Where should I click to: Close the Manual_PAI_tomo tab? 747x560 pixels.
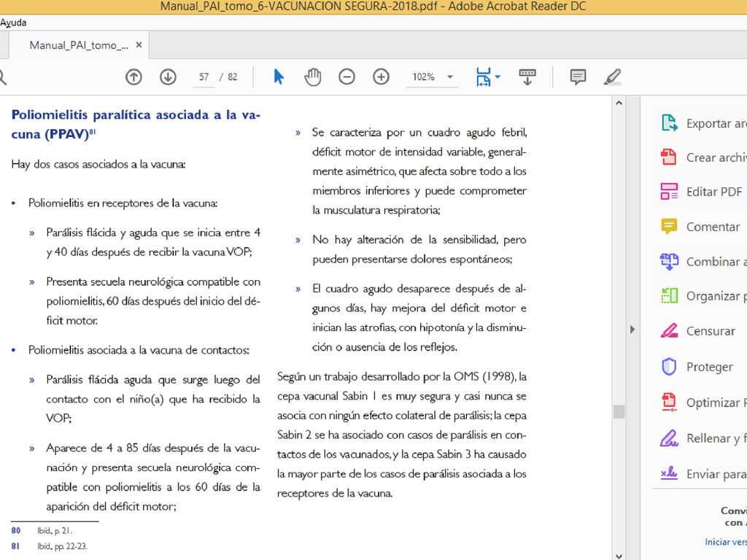click(x=139, y=44)
